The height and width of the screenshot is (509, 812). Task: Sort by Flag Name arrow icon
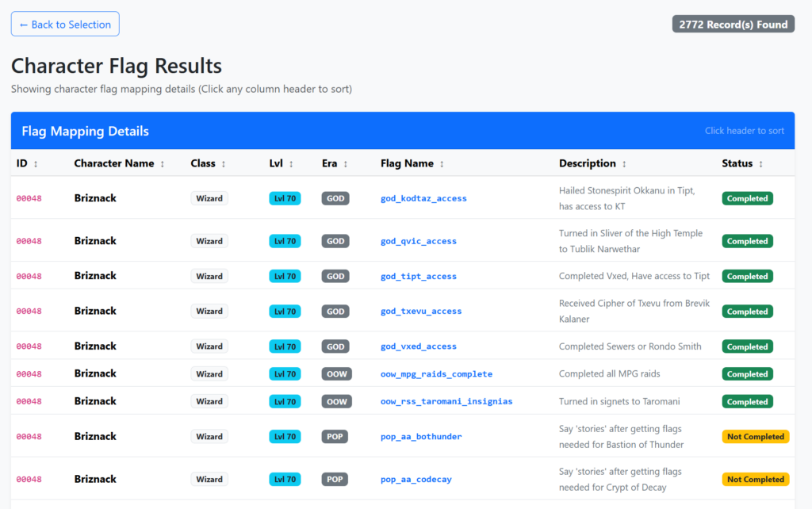pos(442,164)
